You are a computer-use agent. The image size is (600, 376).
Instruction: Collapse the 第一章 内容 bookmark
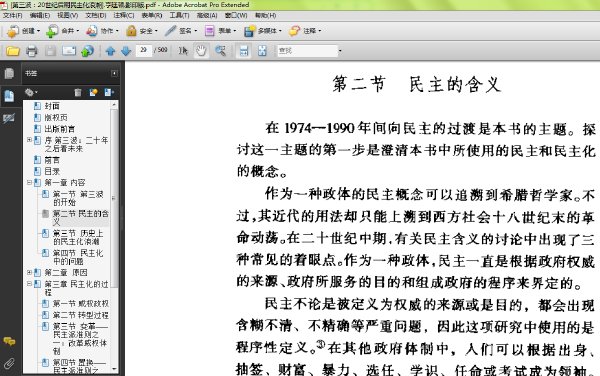pos(29,182)
